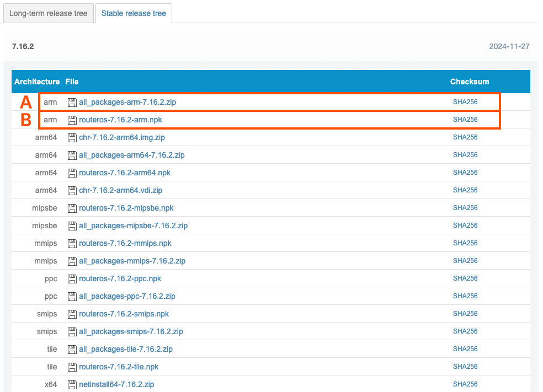The height and width of the screenshot is (392, 543).
Task: Click the File column header
Action: [72, 82]
